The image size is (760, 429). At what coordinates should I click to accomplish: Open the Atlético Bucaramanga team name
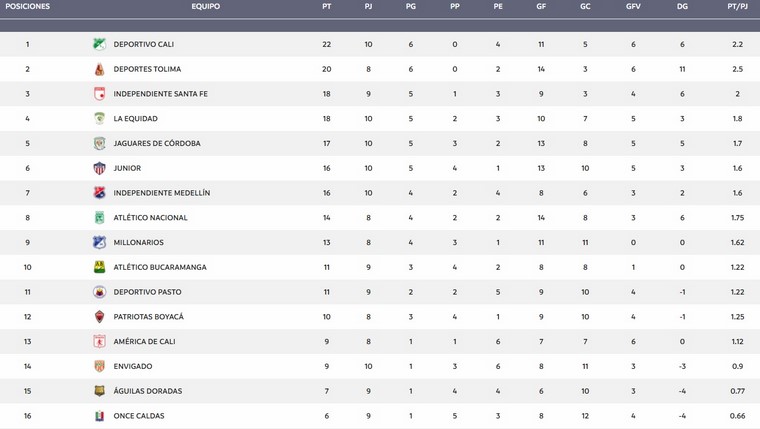(160, 267)
